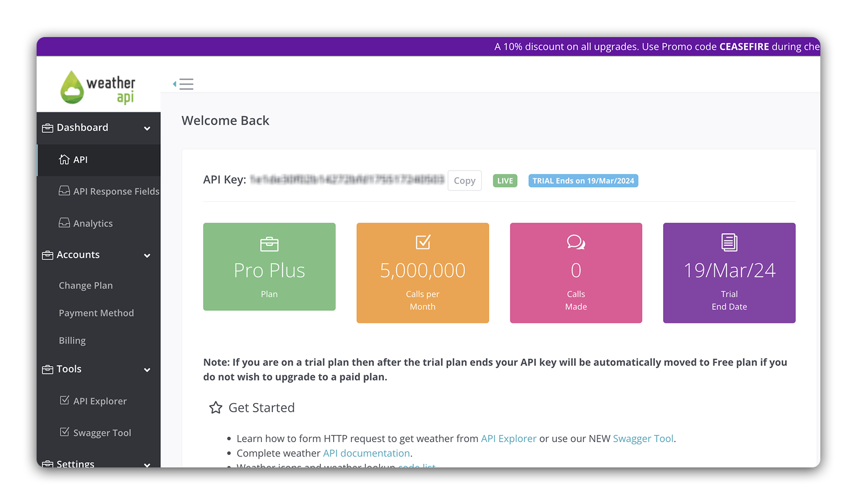Toggle the sidebar with hamburger icon
The height and width of the screenshot is (504, 858).
coord(184,84)
